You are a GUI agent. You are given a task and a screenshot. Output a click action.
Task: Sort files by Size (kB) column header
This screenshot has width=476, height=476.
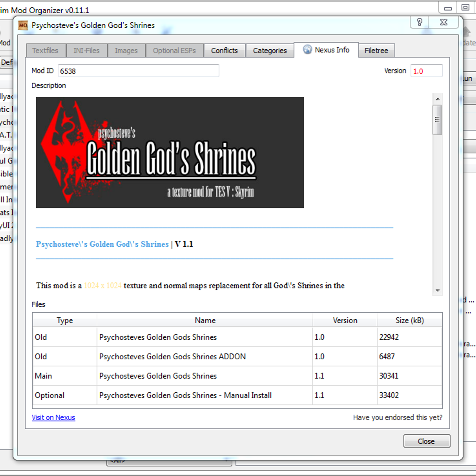(x=409, y=320)
